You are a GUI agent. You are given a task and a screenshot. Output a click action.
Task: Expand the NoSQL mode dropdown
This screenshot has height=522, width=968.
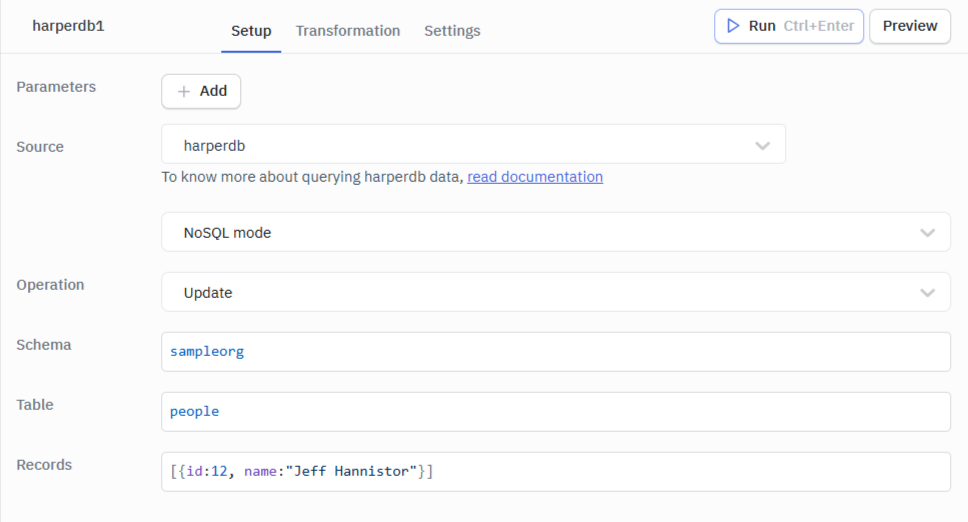tap(556, 232)
